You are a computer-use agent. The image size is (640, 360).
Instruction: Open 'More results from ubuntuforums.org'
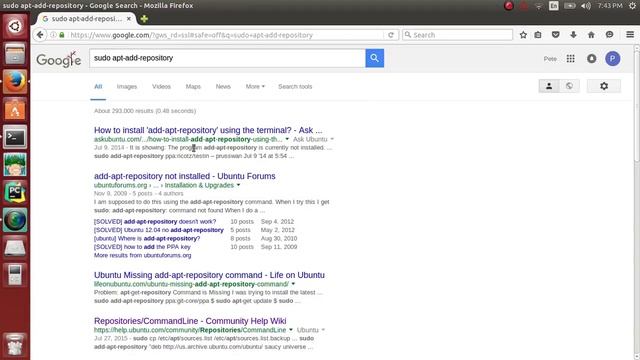[142, 256]
